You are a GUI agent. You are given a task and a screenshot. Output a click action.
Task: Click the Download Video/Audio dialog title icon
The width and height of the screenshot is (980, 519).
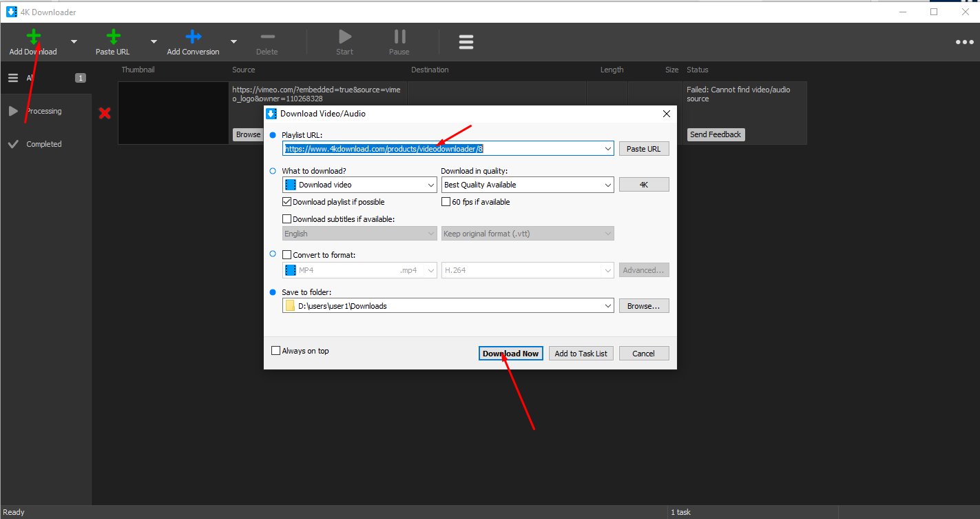(x=272, y=114)
